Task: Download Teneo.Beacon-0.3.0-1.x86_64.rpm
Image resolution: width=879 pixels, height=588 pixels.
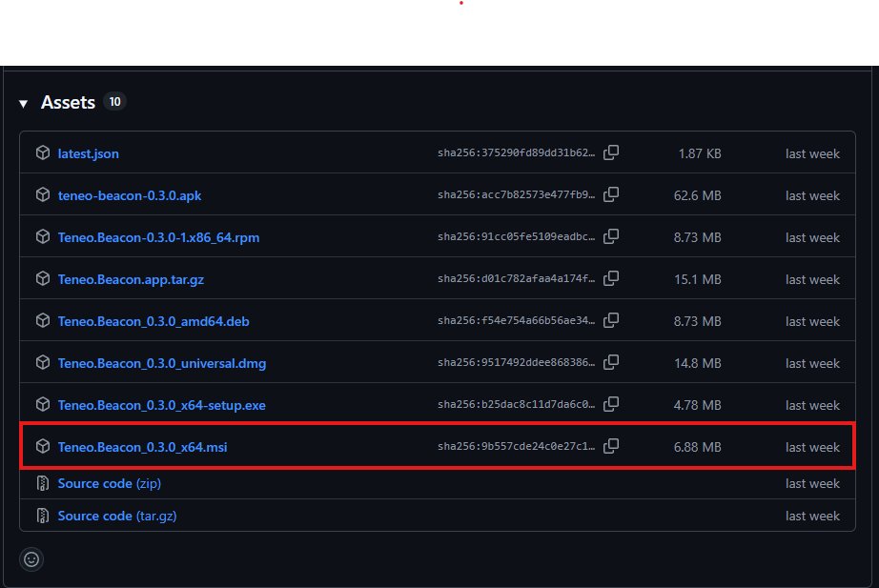Action: tap(158, 237)
